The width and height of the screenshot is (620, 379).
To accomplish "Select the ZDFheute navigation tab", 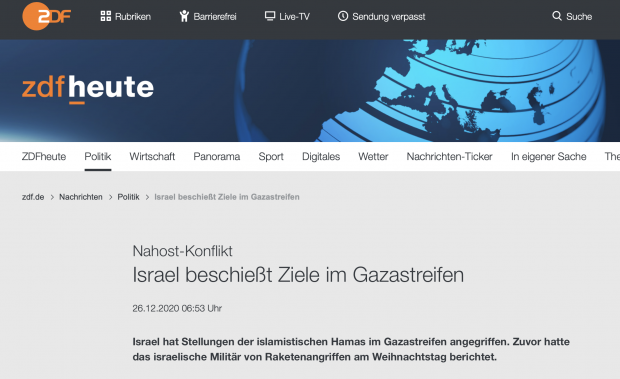I will coord(44,157).
